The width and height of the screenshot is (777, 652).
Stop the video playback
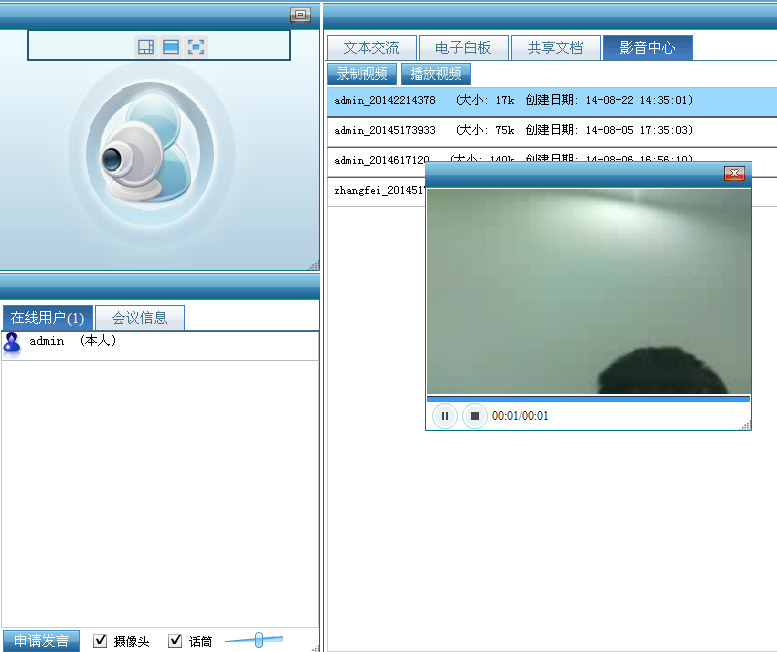tap(474, 416)
